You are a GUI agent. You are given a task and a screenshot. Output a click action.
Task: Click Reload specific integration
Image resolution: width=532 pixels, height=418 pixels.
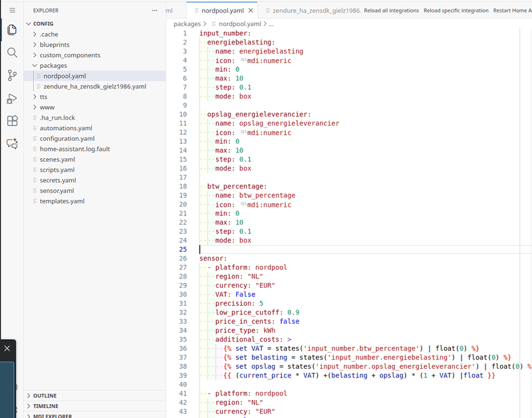tap(456, 11)
